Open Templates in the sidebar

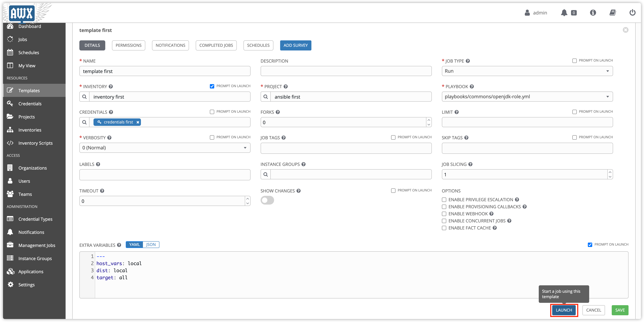coord(34,90)
